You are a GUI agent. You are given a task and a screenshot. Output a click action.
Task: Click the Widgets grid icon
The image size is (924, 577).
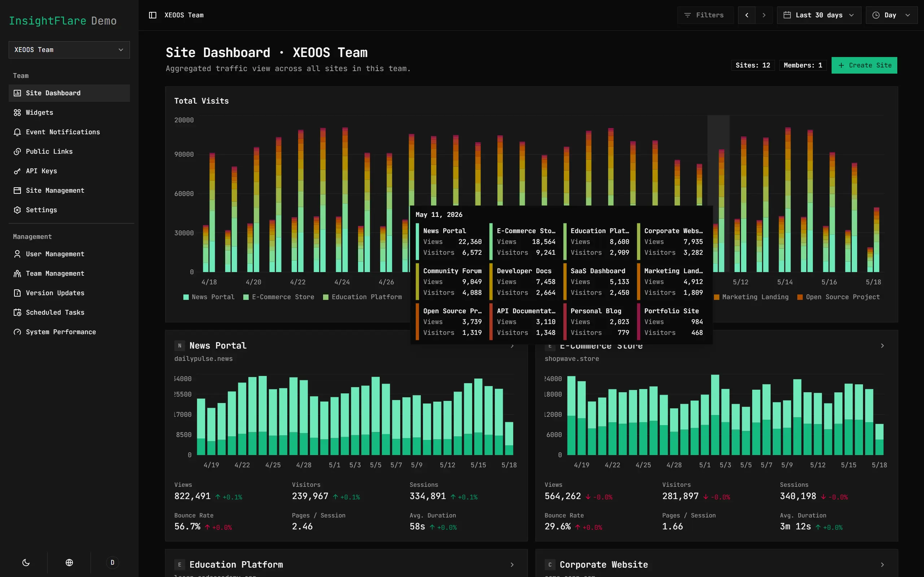17,113
